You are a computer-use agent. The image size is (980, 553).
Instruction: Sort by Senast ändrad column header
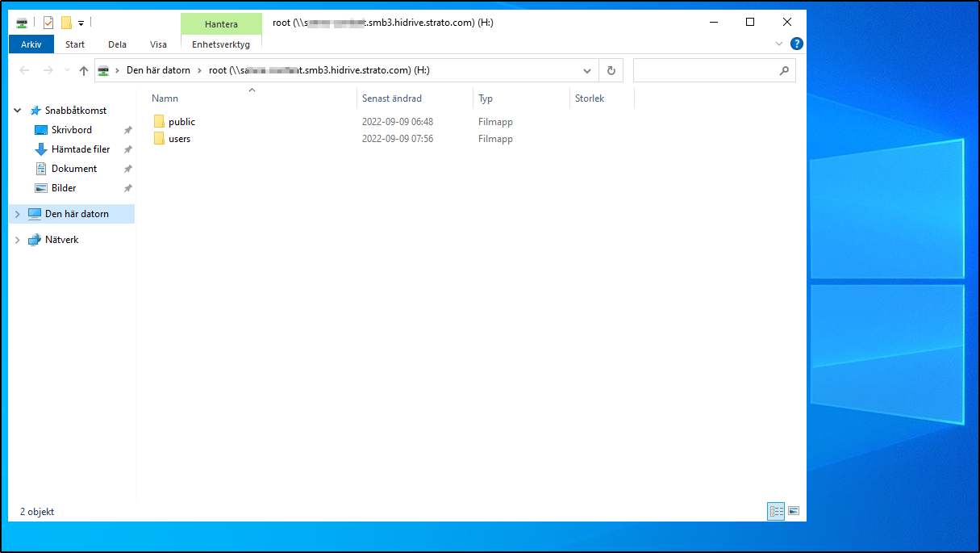(x=392, y=98)
